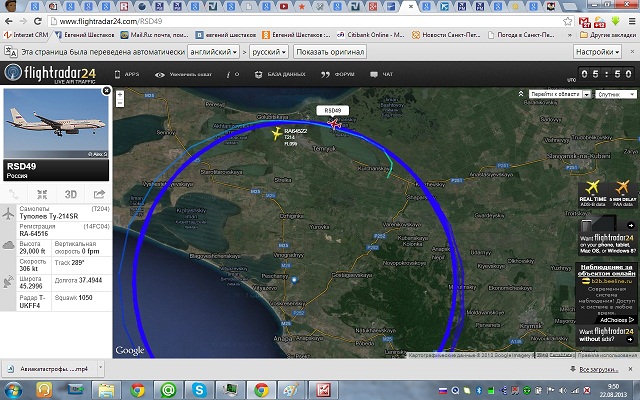Screen dimensions: 640x400
Task: Zoom out the map with minus button
Action: pyautogui.click(x=120, y=103)
